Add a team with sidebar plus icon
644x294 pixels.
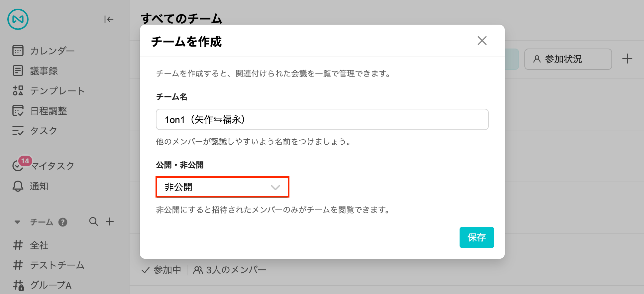point(110,221)
